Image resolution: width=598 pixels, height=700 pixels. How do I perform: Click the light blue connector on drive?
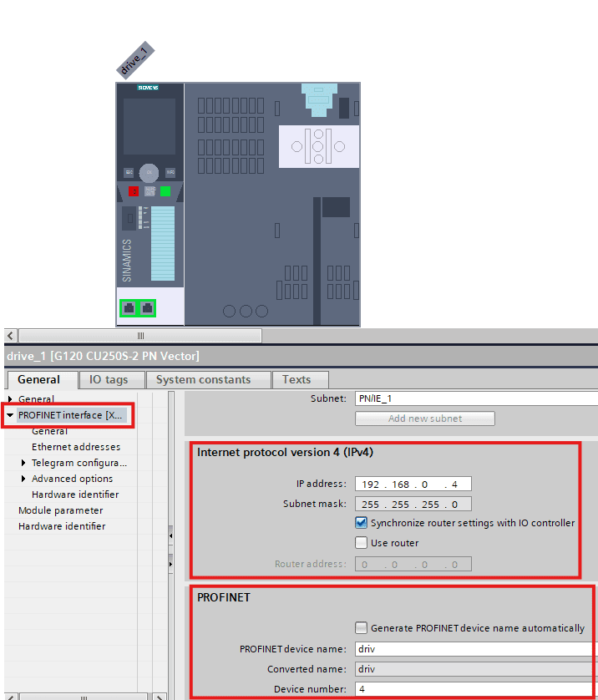click(x=319, y=99)
